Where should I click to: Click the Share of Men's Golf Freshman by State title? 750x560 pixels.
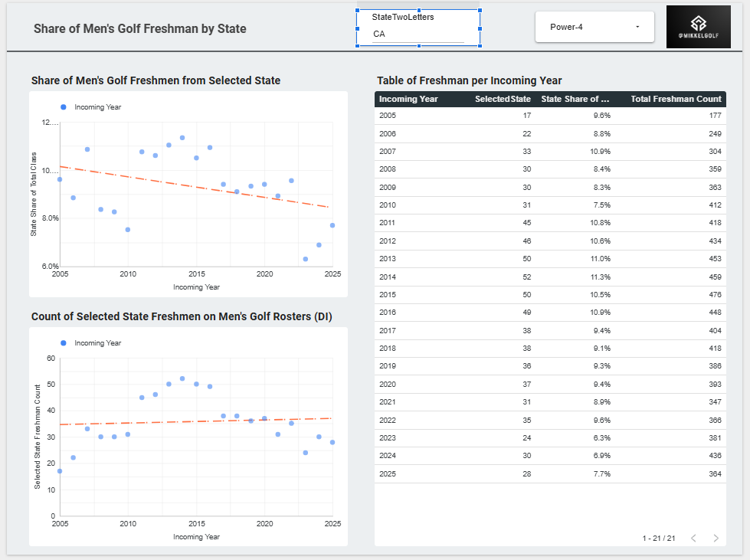[x=139, y=28]
